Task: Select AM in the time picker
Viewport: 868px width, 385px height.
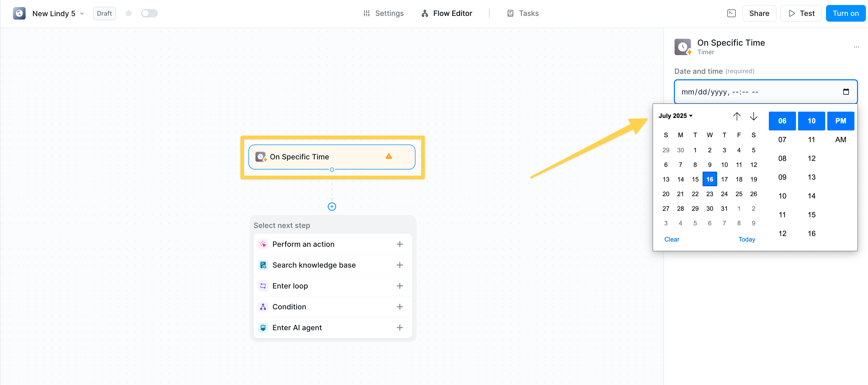Action: pos(840,139)
